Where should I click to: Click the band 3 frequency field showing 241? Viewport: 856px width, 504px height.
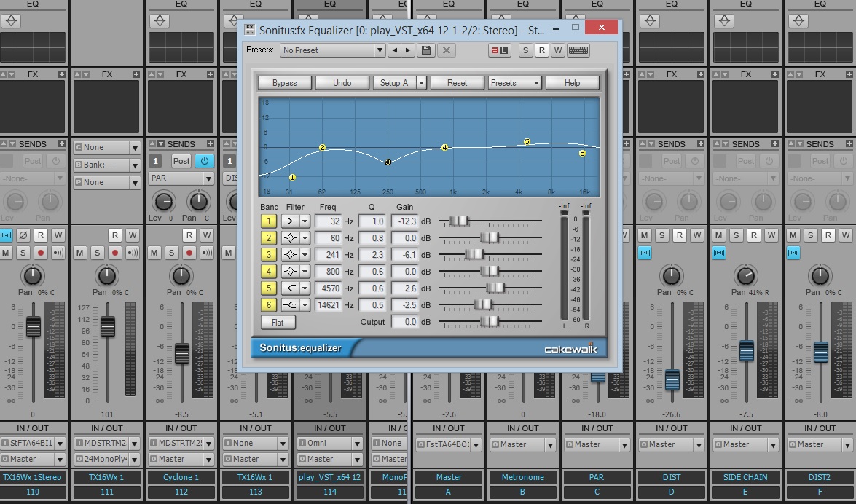coord(328,254)
